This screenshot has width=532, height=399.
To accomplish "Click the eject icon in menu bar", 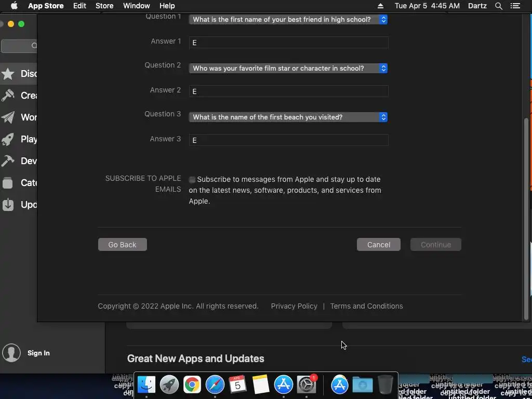I will pyautogui.click(x=381, y=6).
